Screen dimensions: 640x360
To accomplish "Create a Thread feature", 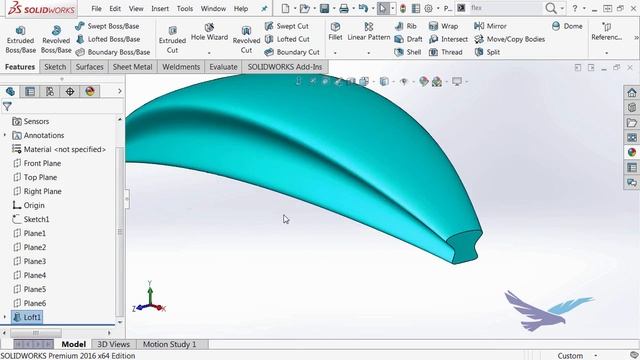I will pyautogui.click(x=446, y=52).
